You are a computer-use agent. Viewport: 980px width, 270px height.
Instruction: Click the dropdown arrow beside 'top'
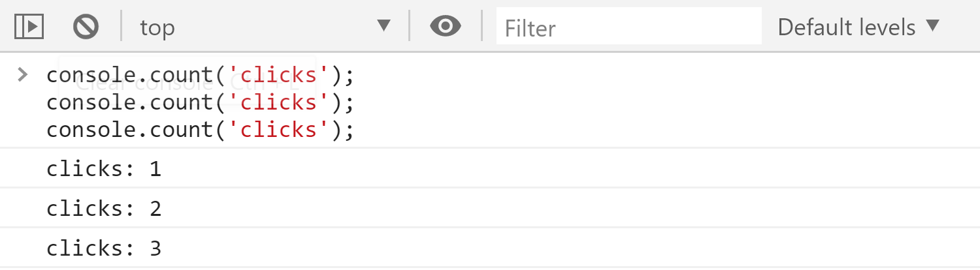(x=384, y=27)
